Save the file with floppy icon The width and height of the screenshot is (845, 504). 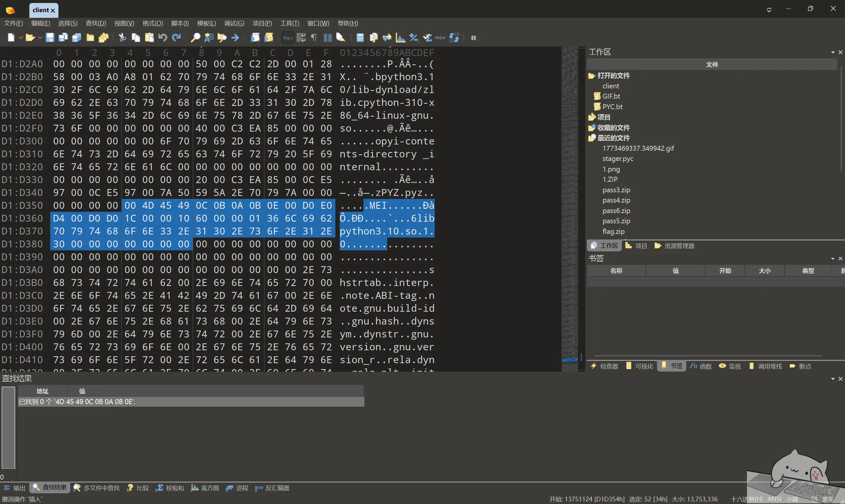pos(50,38)
